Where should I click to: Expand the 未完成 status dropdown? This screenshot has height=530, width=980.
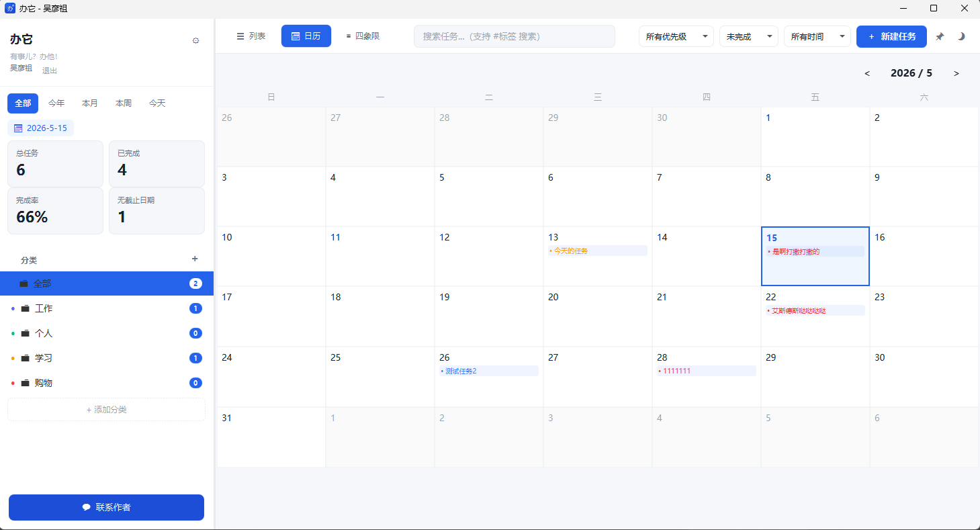click(749, 36)
